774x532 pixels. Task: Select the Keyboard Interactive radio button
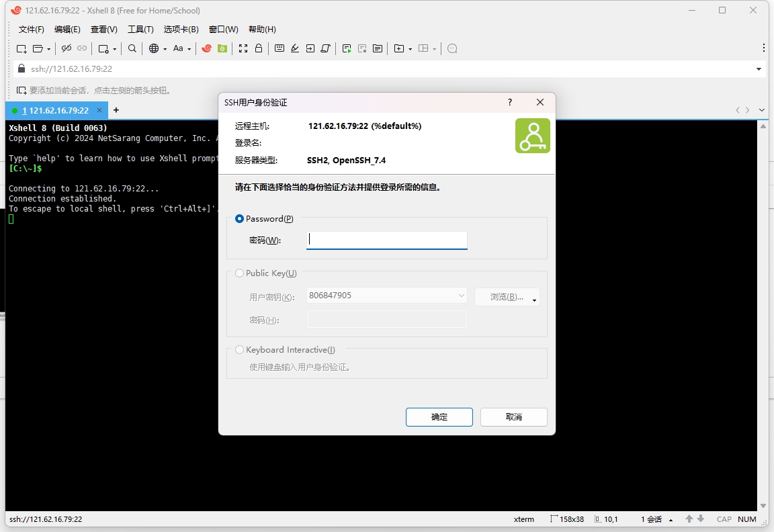point(239,349)
